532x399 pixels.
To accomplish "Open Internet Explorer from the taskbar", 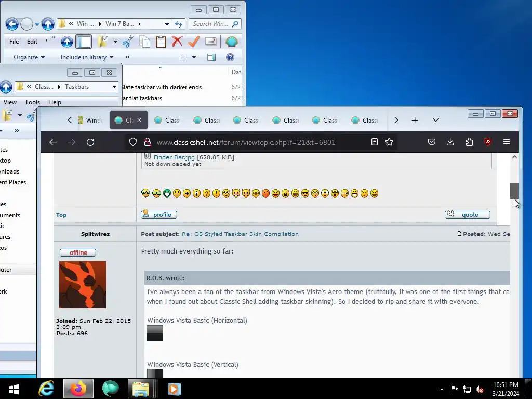I will (x=46, y=389).
